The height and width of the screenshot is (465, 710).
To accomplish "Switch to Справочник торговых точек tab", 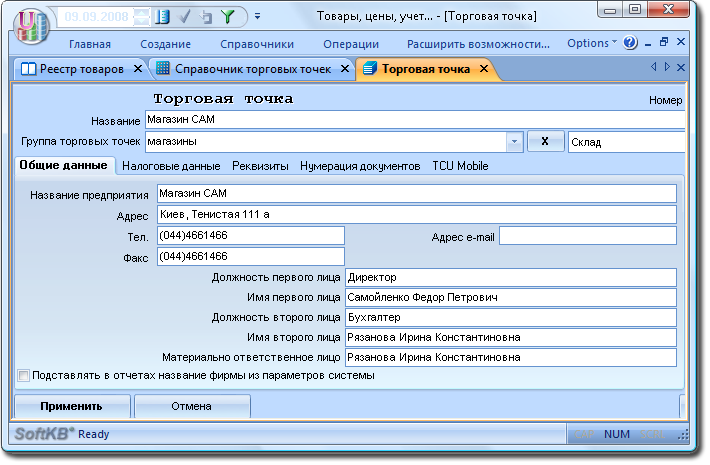I will click(253, 69).
